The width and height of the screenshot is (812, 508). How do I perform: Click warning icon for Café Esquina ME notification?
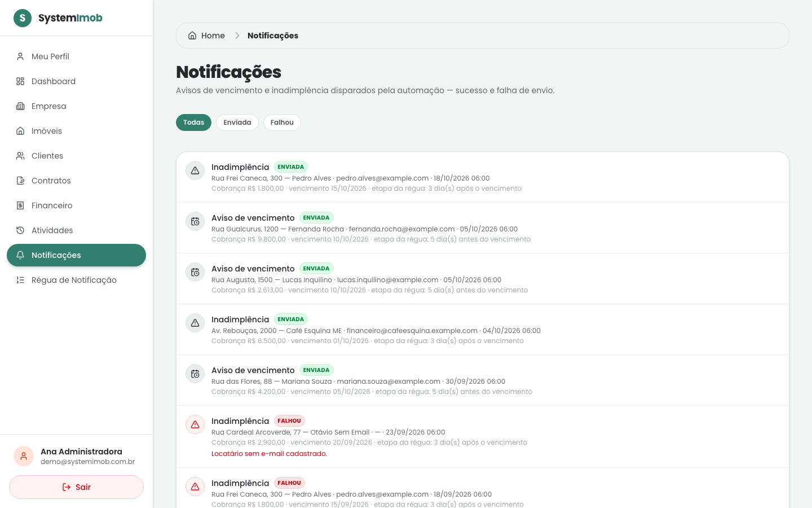click(195, 323)
